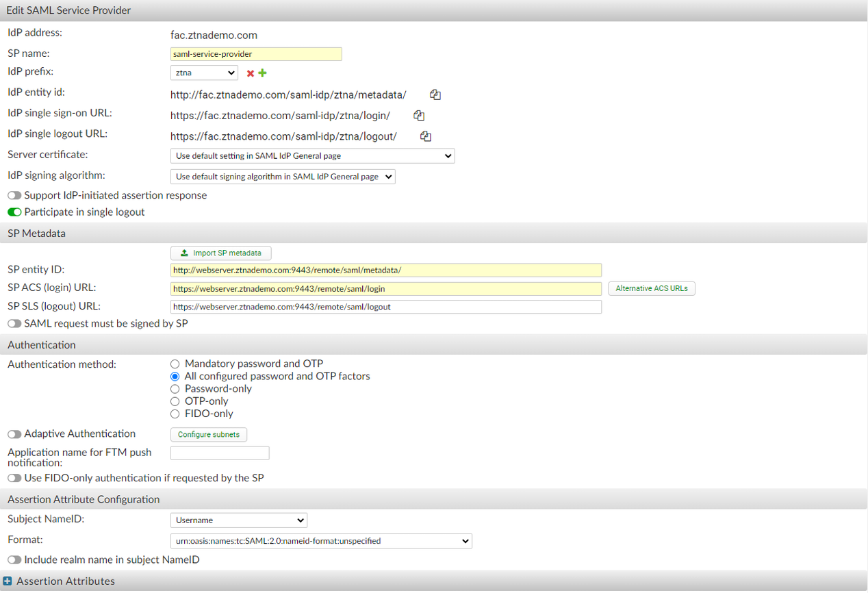Enable SAML request must be signed by SP
This screenshot has height=593, width=868.
pyautogui.click(x=14, y=323)
